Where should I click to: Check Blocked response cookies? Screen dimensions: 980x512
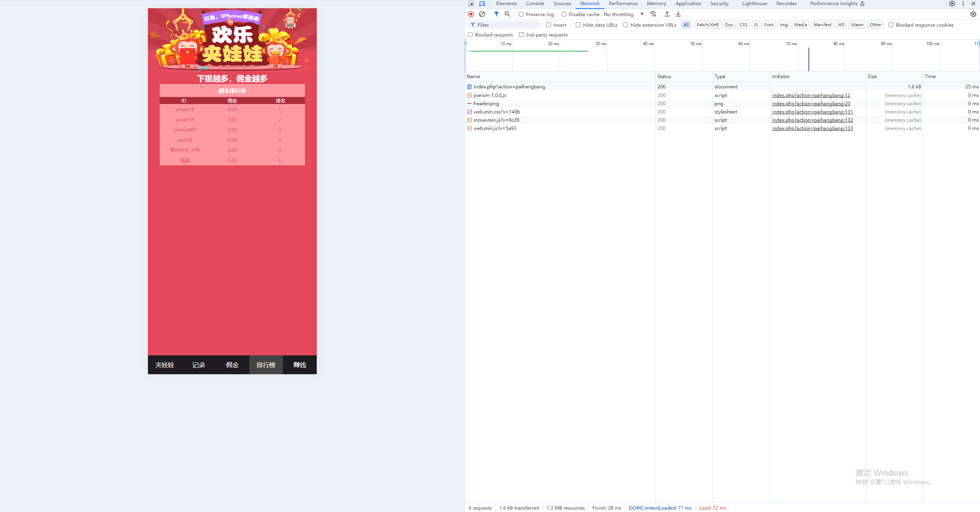[x=891, y=25]
